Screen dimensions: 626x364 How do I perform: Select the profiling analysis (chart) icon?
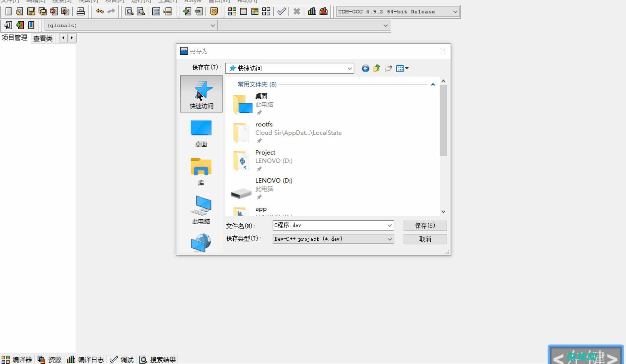[311, 12]
